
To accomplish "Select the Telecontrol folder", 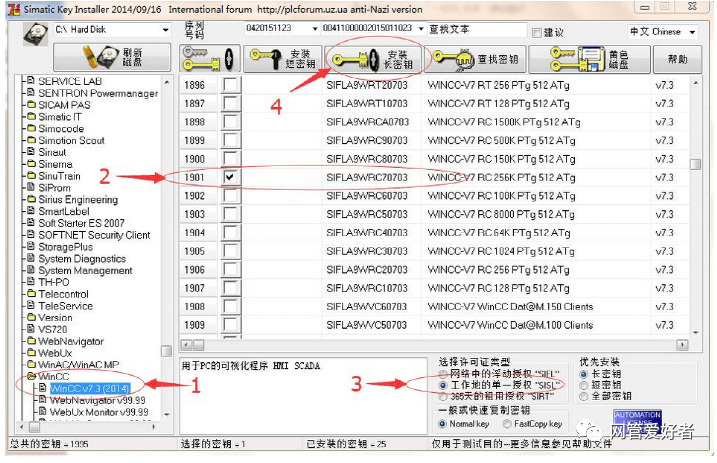I will pyautogui.click(x=64, y=294).
